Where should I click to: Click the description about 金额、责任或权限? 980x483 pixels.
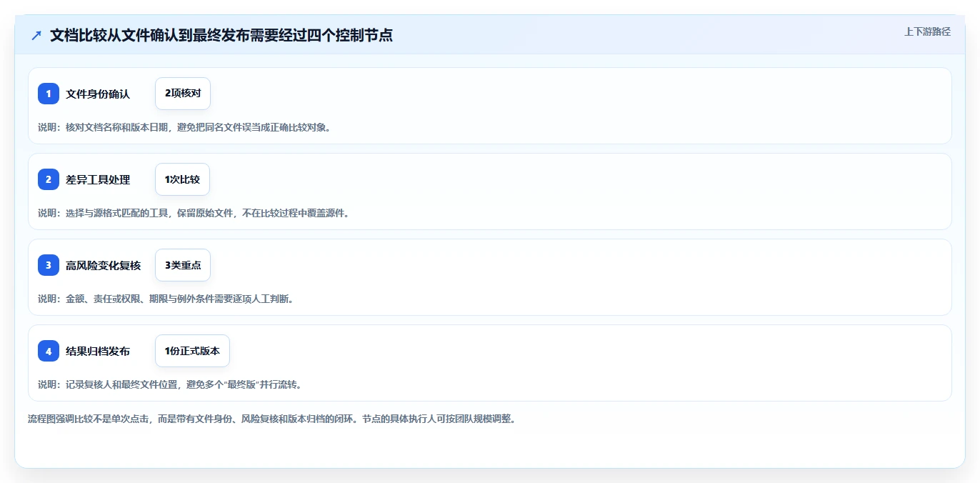pos(166,299)
